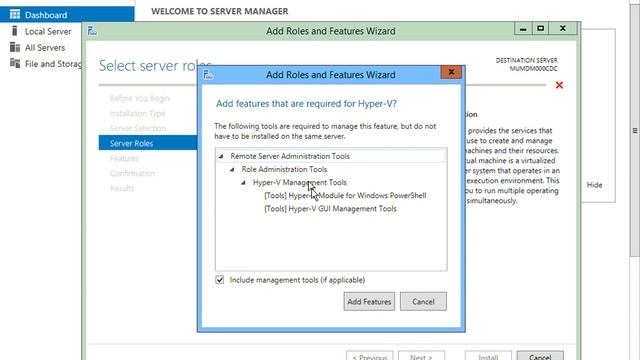Select Server Roles wizard step
This screenshot has width=640, height=360.
pos(148,143)
